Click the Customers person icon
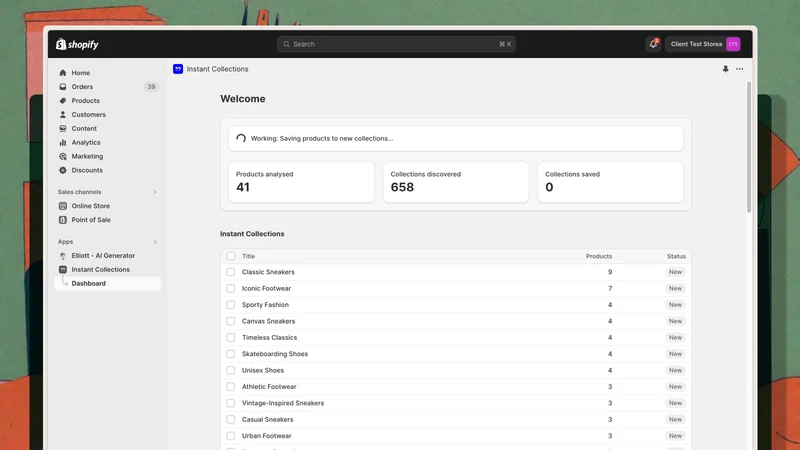The height and width of the screenshot is (450, 800). (63, 114)
